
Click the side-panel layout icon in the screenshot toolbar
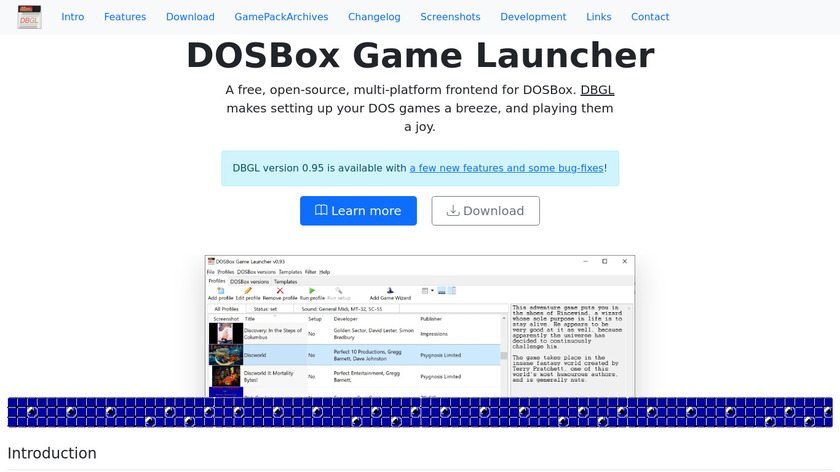point(452,291)
